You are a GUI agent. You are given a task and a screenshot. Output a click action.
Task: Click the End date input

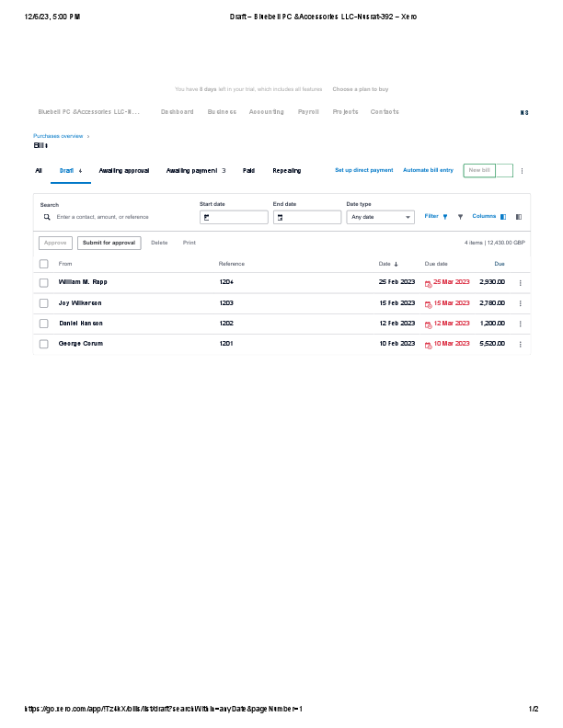click(x=307, y=217)
